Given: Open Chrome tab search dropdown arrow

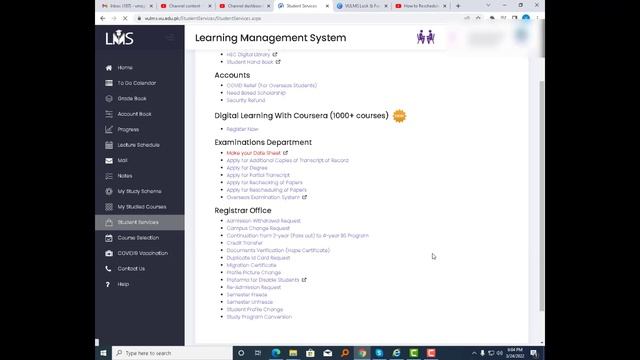Looking at the screenshot, I should point(488,6).
